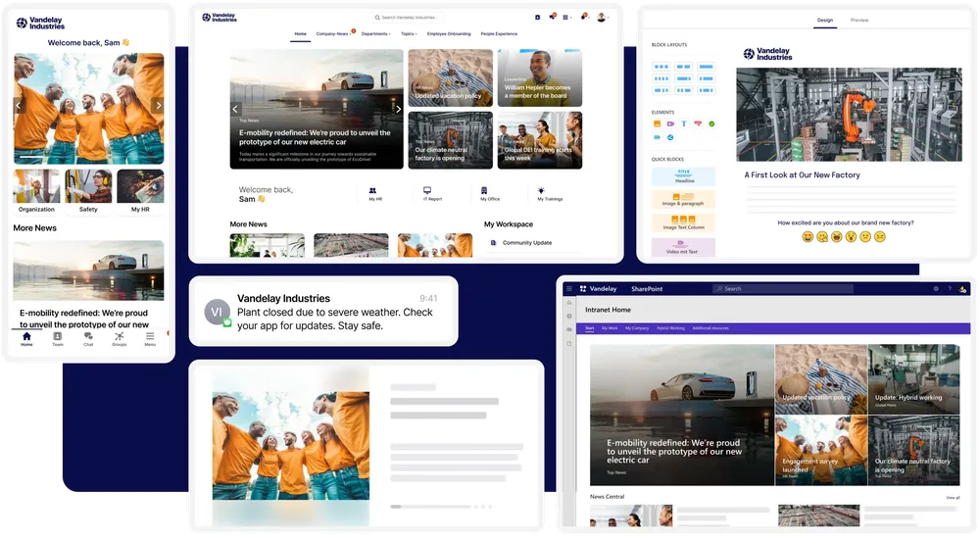This screenshot has width=980, height=541.
Task: Select the Text element icon in Elements
Action: coord(683,124)
